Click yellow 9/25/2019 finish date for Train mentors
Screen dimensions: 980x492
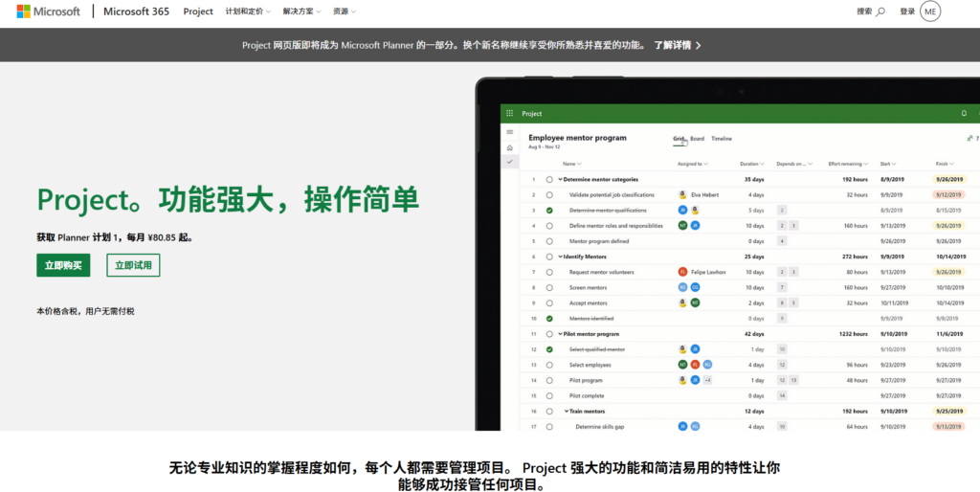pos(948,412)
